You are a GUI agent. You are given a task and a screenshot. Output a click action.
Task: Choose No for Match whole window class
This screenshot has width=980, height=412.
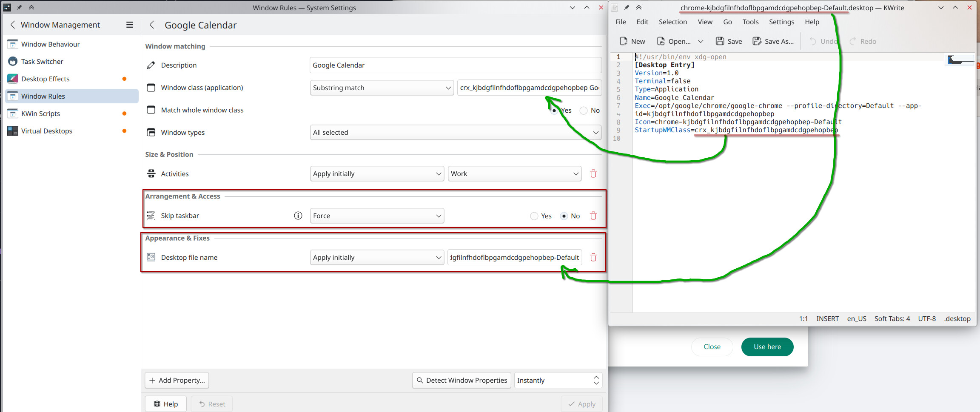point(584,111)
